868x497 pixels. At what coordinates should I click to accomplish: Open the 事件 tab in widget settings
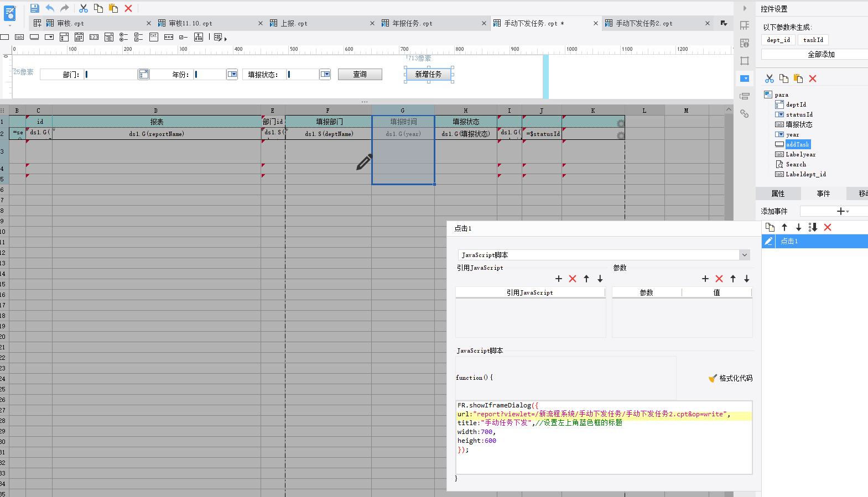click(823, 193)
